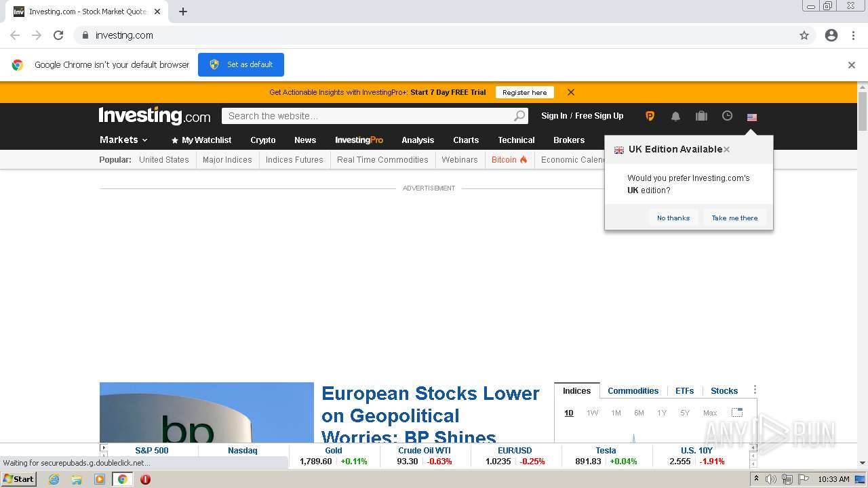Open the US flag edition selector

(752, 117)
